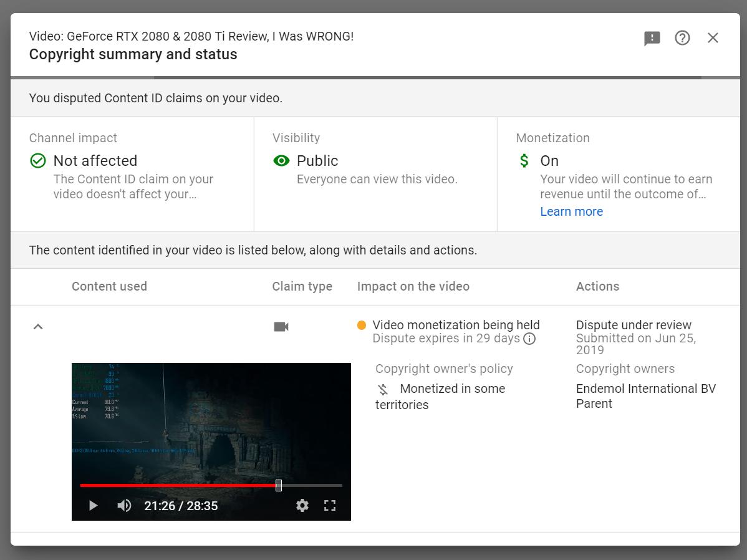The width and height of the screenshot is (747, 560).
Task: Click the 'Actions' column header
Action: [x=597, y=286]
